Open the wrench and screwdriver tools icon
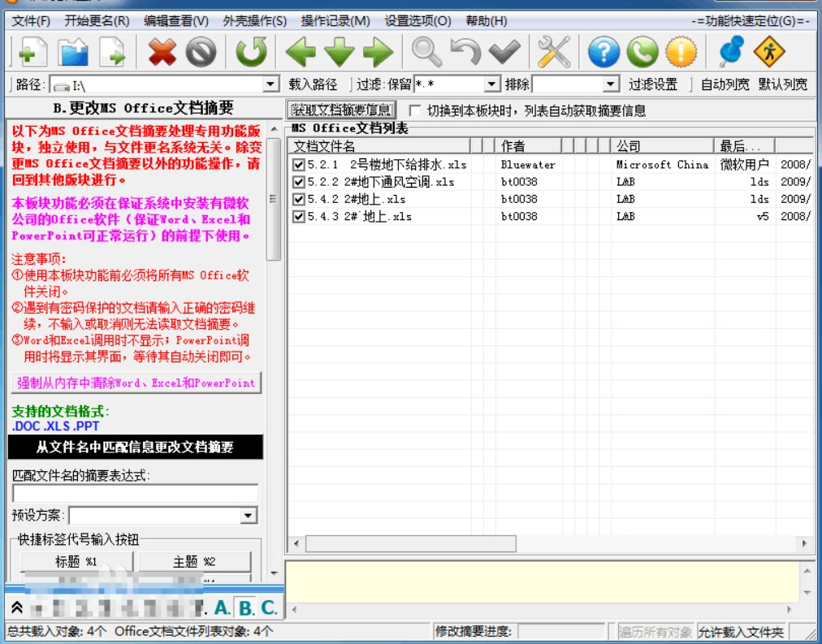The width and height of the screenshot is (822, 644). click(x=554, y=52)
